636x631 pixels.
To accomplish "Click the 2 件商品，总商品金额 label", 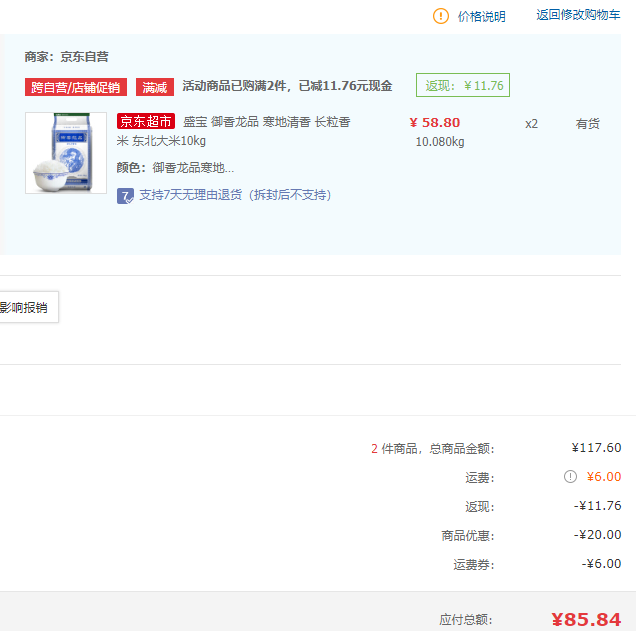I will tap(432, 449).
